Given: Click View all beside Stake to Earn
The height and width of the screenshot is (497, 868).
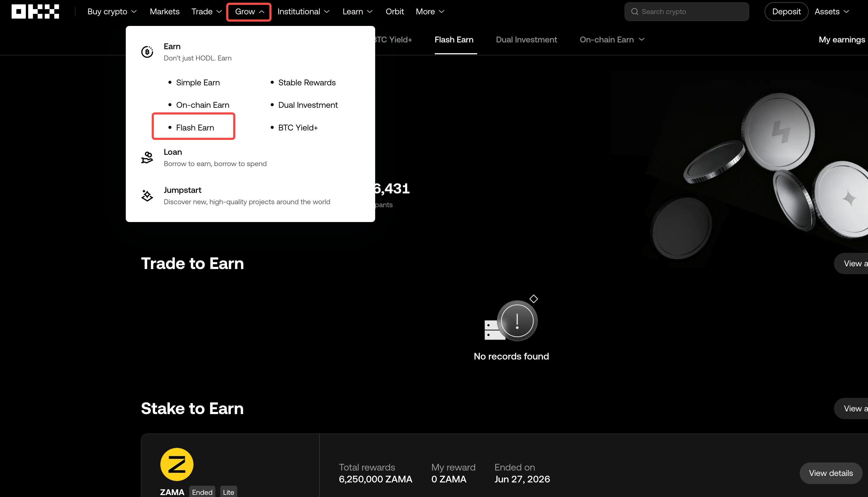Looking at the screenshot, I should click(851, 408).
